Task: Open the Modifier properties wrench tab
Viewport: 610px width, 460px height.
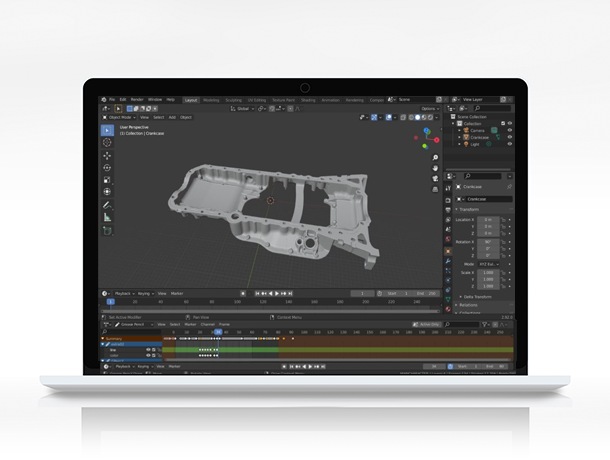Action: (x=448, y=261)
